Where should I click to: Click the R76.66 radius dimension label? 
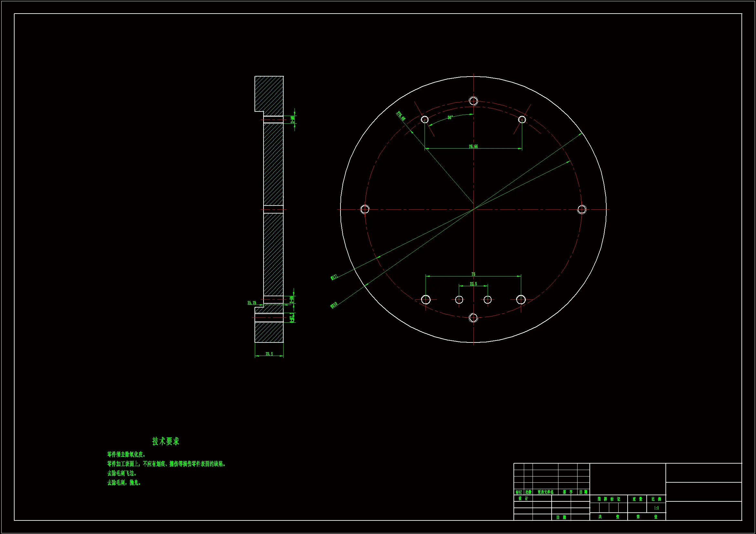[x=401, y=116]
